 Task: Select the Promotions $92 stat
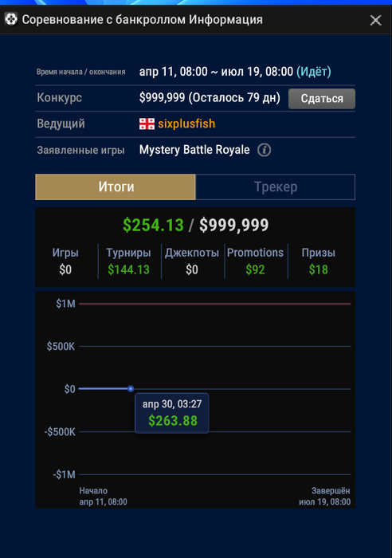255,261
